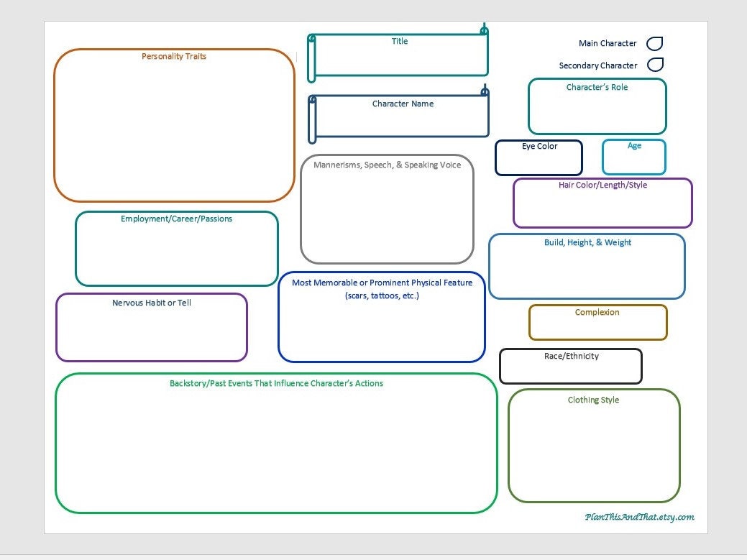747x560 pixels.
Task: Click the Title scroll banner icon
Action: [399, 54]
